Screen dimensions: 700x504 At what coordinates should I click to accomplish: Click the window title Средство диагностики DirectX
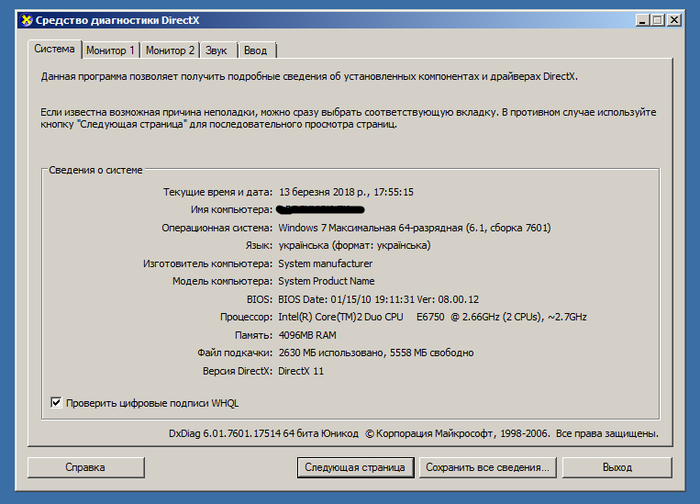(117, 21)
